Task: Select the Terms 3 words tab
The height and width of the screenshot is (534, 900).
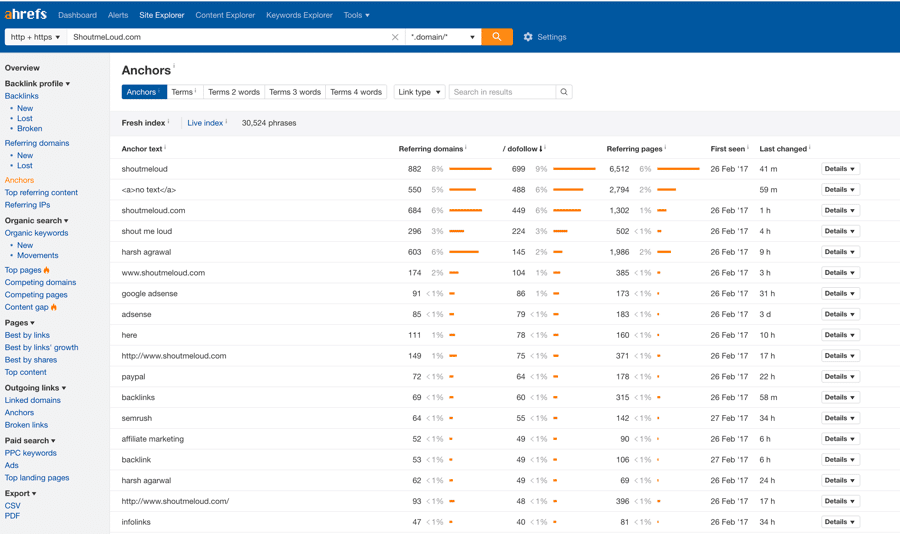Action: [x=295, y=92]
